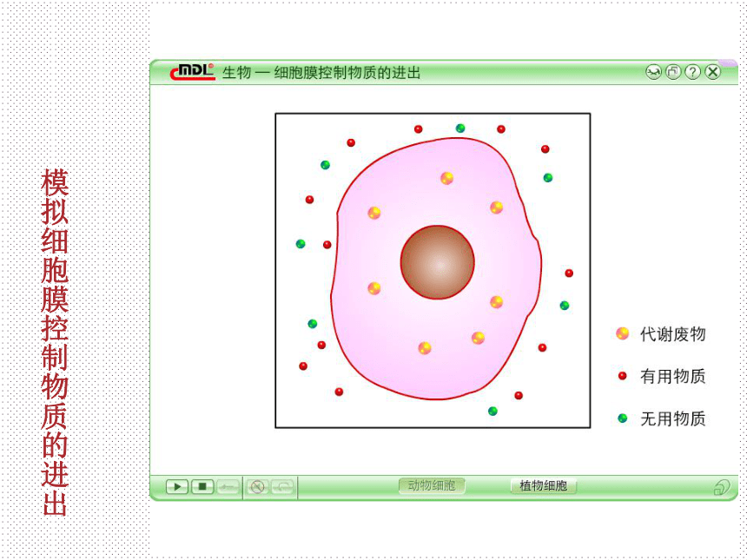Click the 代谢废物 legend label

tap(672, 333)
